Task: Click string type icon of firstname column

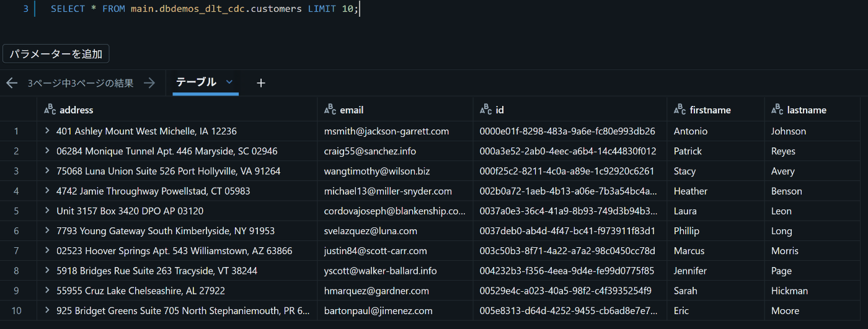Action: pos(680,110)
